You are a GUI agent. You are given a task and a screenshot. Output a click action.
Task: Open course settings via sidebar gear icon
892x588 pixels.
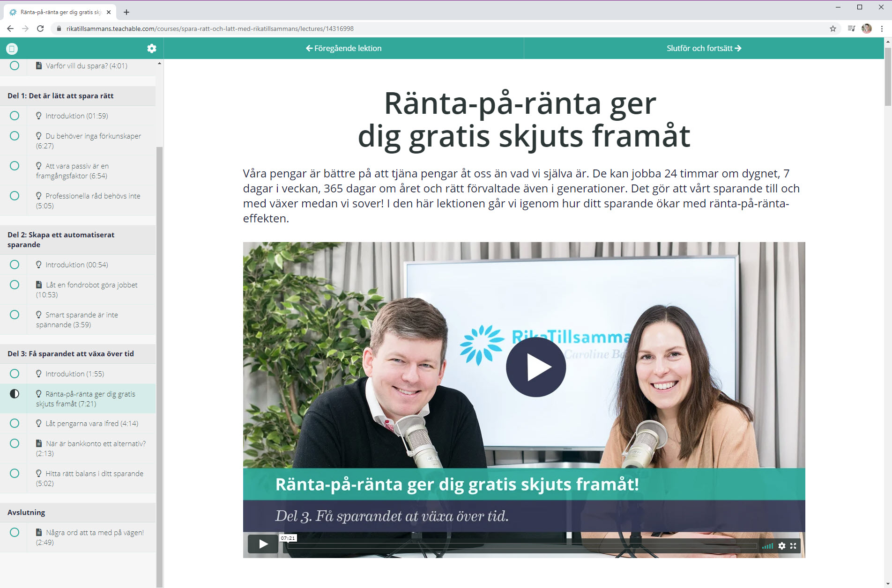coord(151,48)
